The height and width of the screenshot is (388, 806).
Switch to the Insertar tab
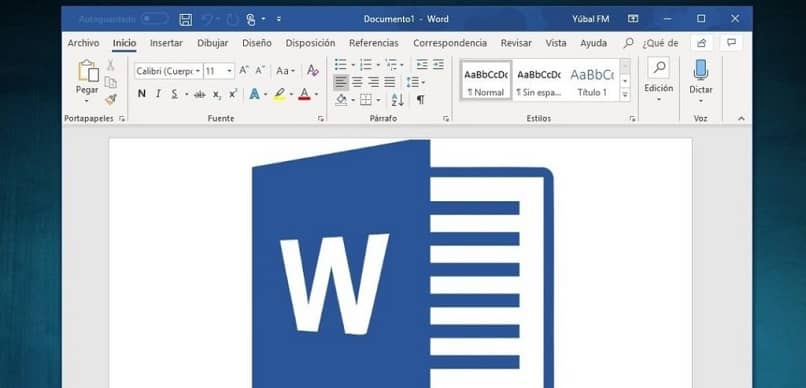[166, 43]
